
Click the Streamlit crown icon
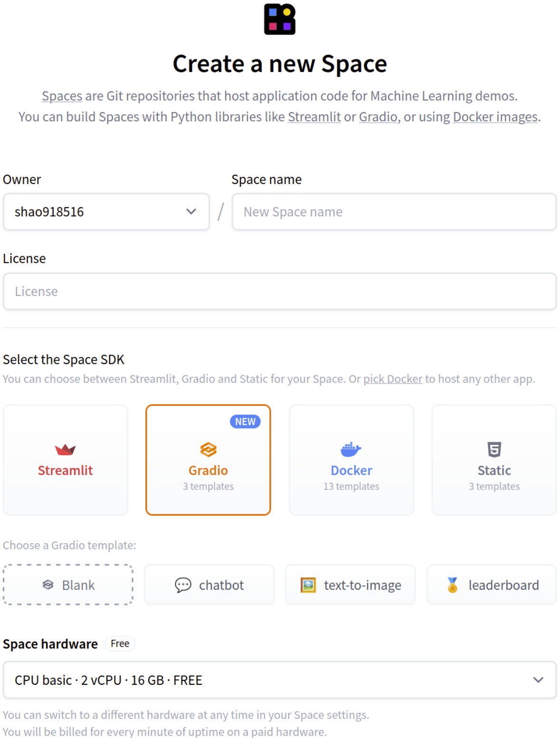(x=65, y=449)
